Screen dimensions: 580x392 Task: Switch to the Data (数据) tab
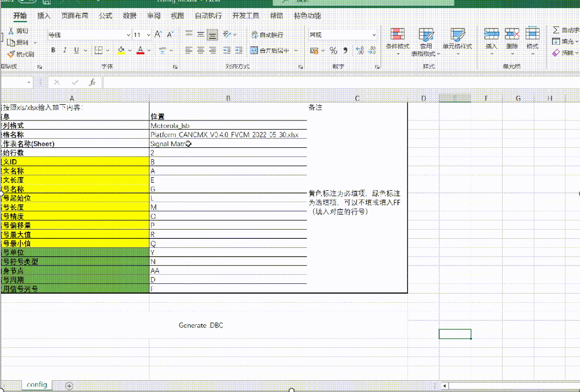[x=130, y=16]
